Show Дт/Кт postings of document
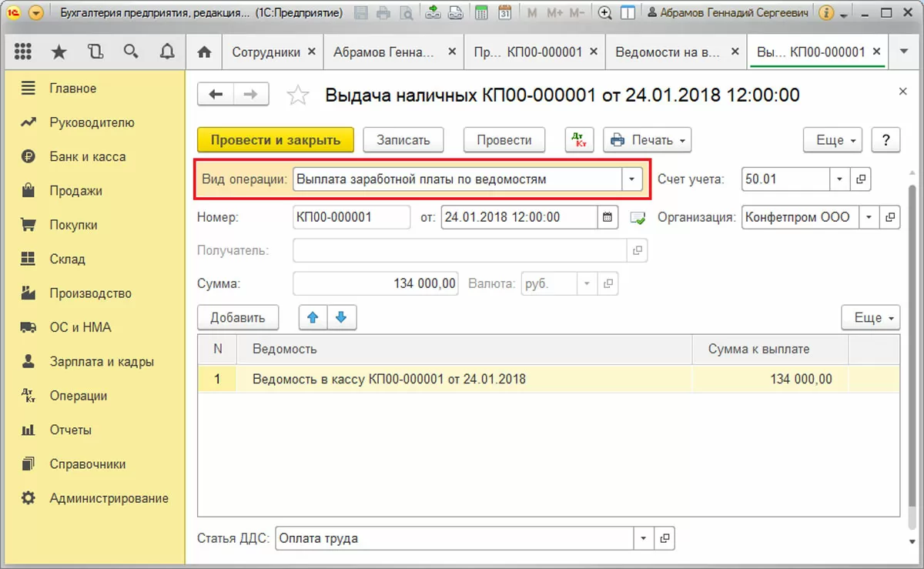Image resolution: width=924 pixels, height=569 pixels. [x=580, y=140]
